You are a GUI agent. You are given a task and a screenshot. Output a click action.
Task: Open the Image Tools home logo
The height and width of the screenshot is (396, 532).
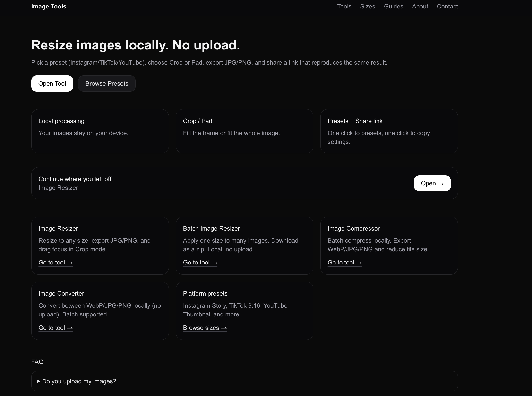click(49, 7)
